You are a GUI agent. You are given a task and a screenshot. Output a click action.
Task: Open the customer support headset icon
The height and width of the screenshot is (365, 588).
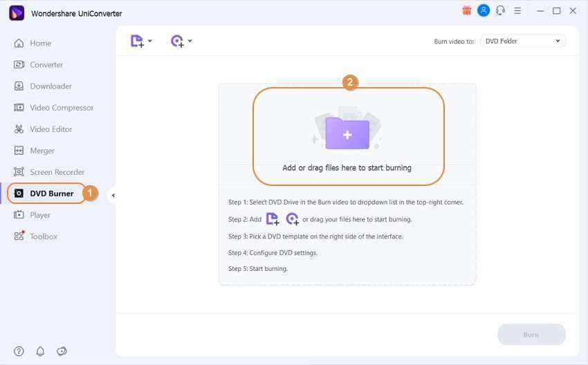(x=500, y=11)
